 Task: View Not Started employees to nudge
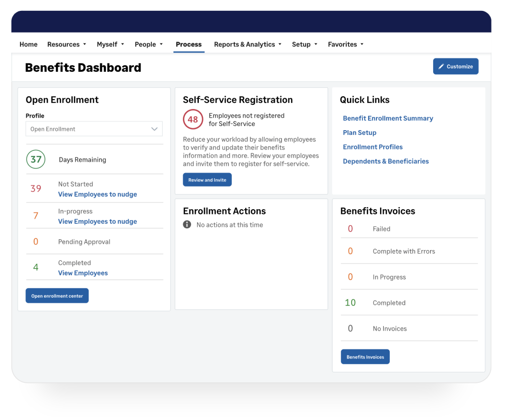98,194
